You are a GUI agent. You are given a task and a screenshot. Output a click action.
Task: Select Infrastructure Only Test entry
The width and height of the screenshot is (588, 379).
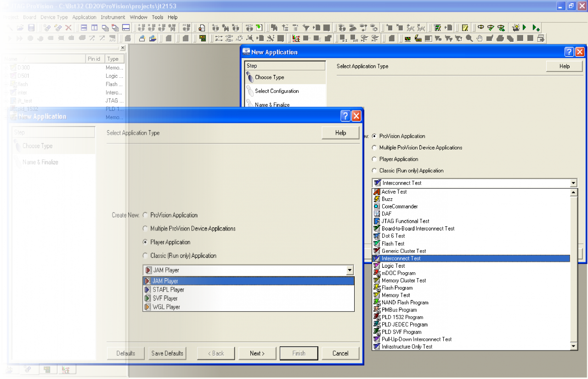pos(471,347)
